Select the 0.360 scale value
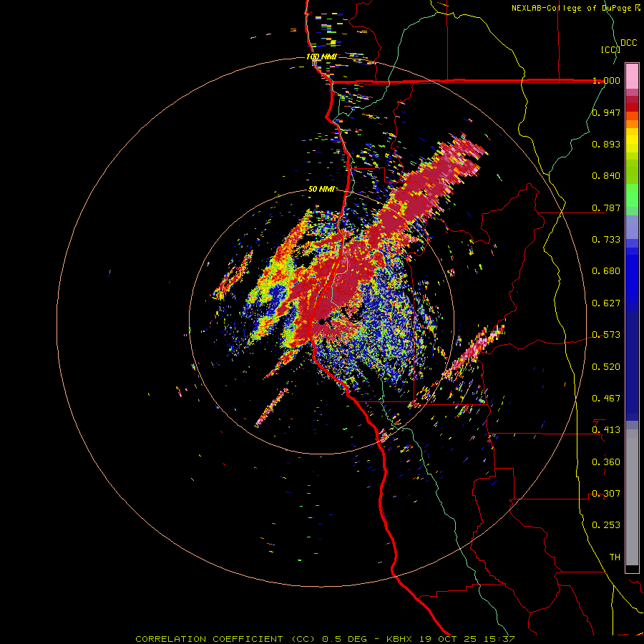Screen dimensions: 644x644 606,462
